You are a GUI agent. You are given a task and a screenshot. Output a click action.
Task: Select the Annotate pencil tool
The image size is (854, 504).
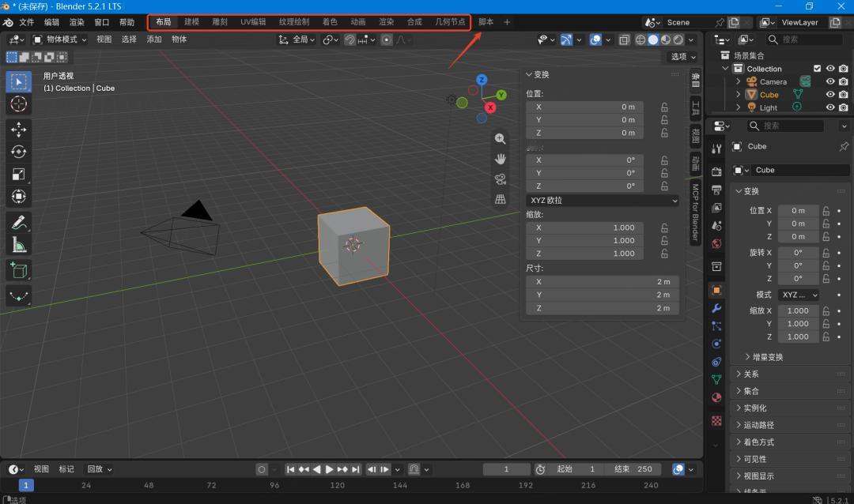pyautogui.click(x=18, y=223)
